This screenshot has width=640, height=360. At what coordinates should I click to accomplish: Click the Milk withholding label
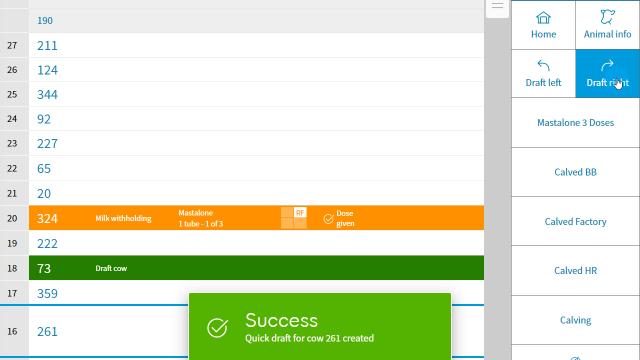pos(123,218)
